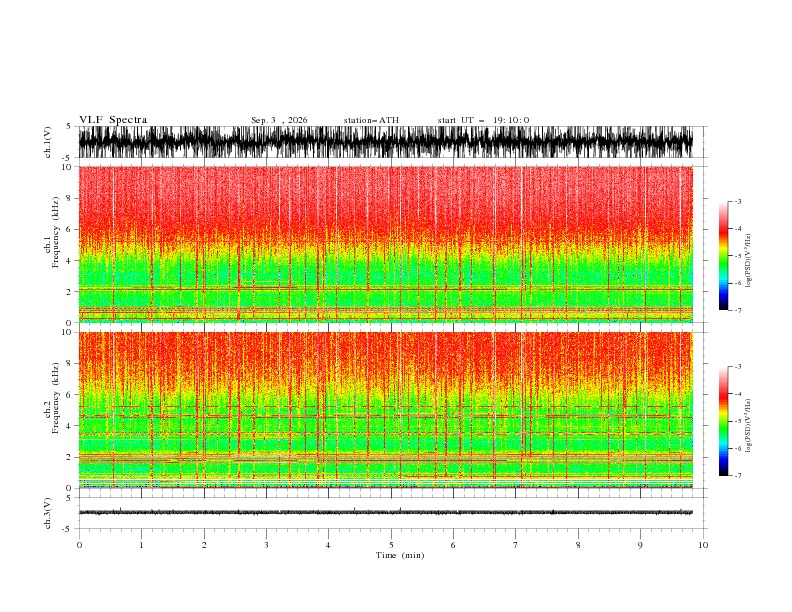
Task: Click the ch.2 lower colorbar scale
Action: (x=723, y=421)
